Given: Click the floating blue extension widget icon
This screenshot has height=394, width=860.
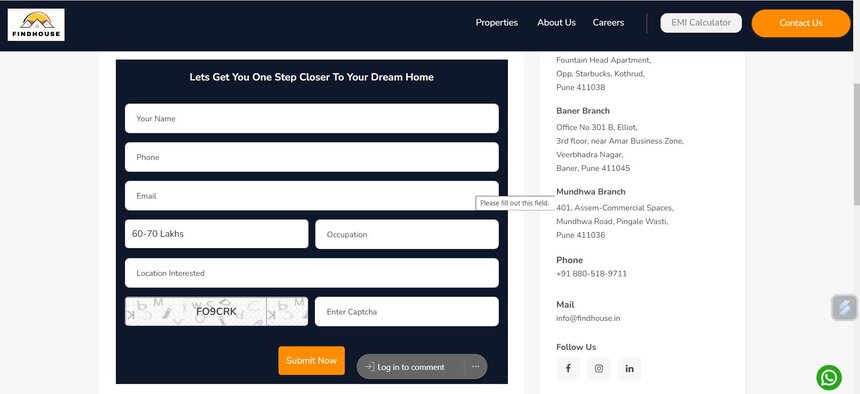Looking at the screenshot, I should (845, 307).
